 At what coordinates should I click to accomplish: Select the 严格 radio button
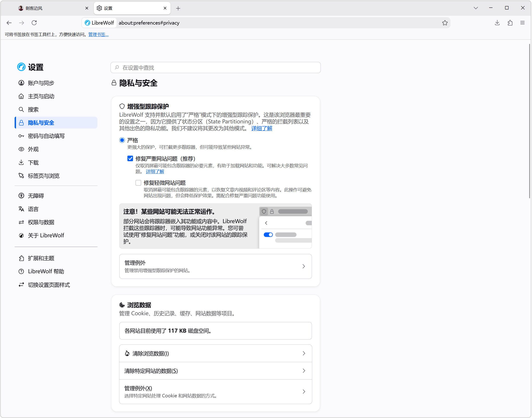122,140
